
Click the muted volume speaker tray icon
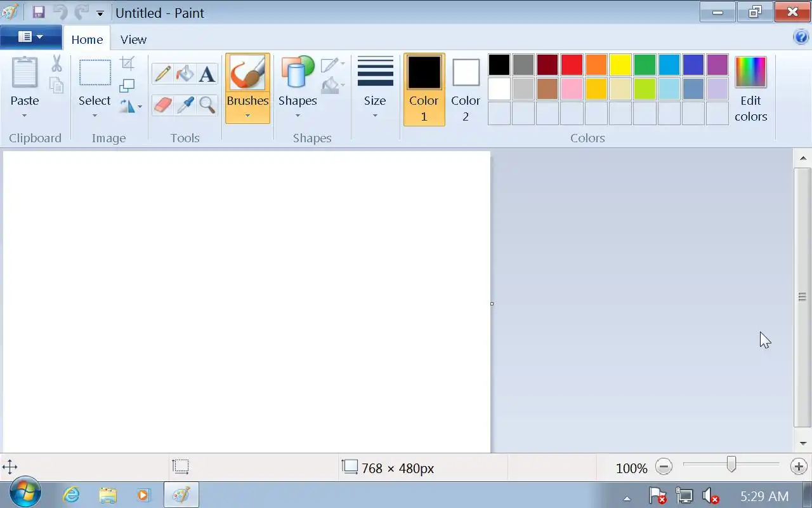[710, 495]
